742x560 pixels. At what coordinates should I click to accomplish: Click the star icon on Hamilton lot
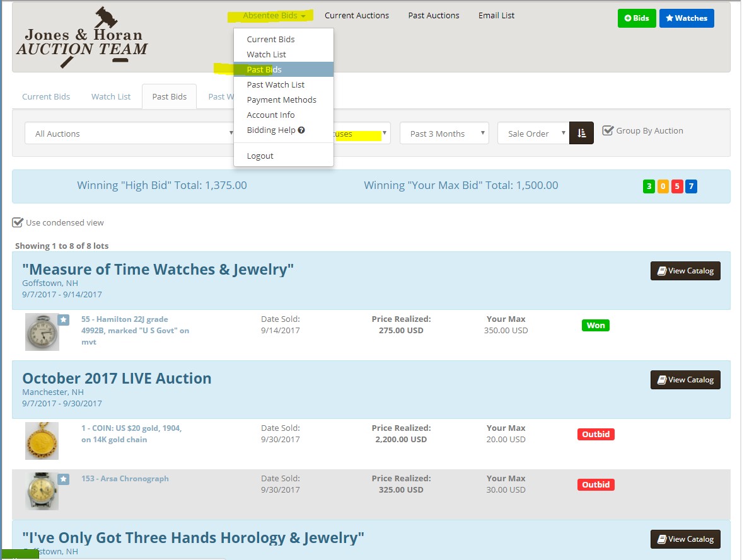pyautogui.click(x=64, y=320)
